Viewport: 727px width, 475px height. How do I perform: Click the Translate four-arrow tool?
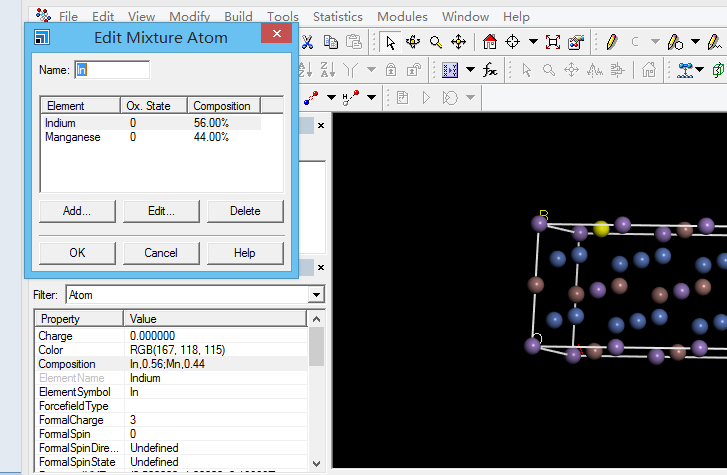pos(459,42)
